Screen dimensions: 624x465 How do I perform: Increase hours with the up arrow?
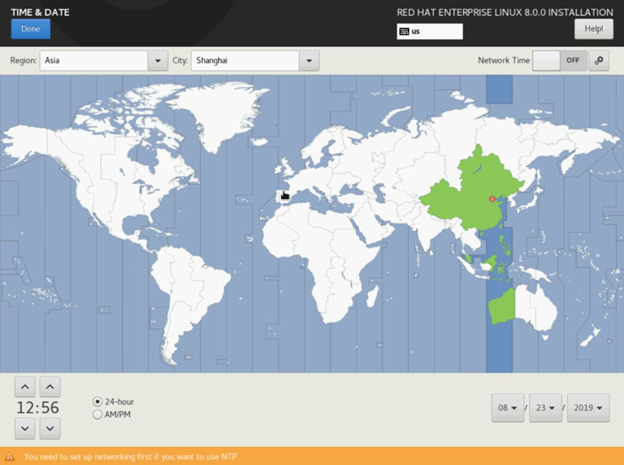click(x=25, y=387)
